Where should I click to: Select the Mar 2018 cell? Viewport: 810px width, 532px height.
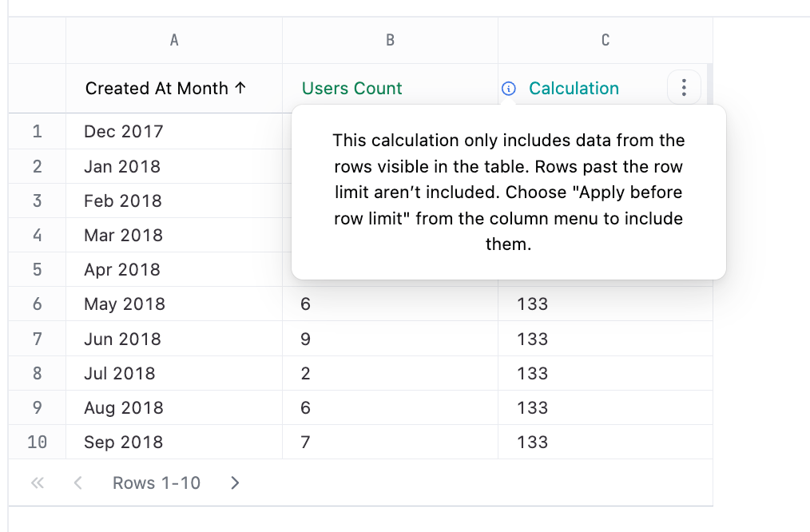[174, 235]
